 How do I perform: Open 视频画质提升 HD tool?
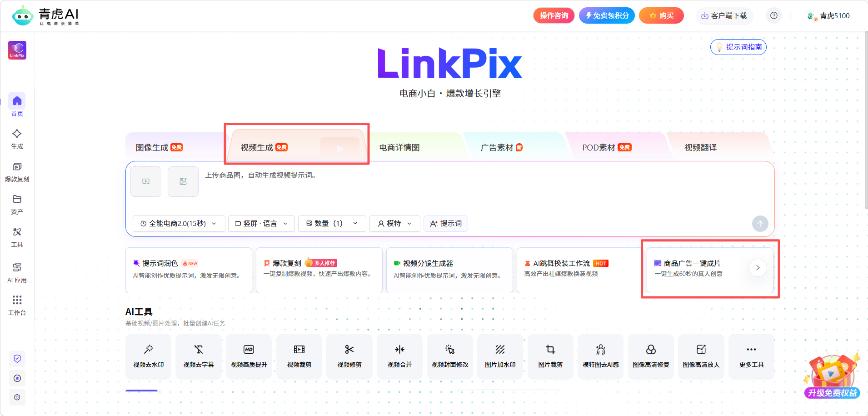click(x=249, y=356)
